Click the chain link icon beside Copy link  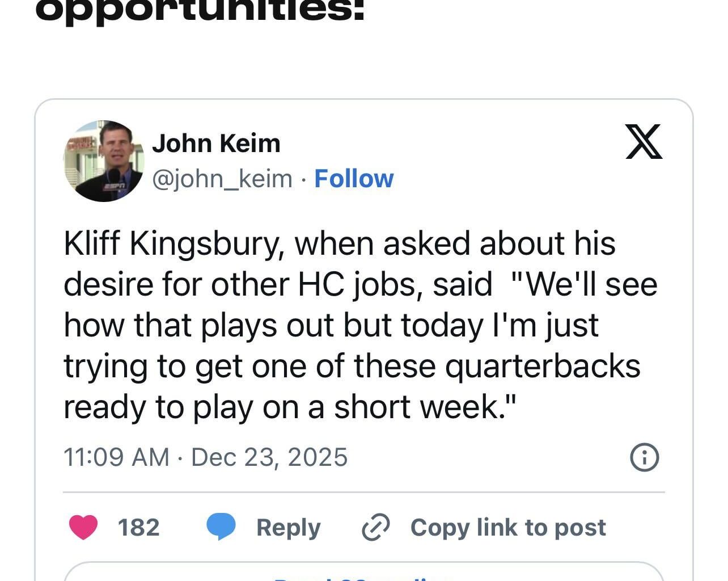pos(376,527)
